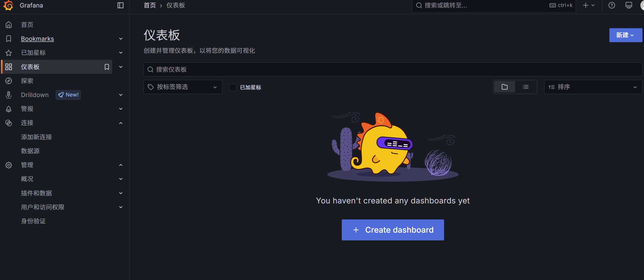This screenshot has height=280, width=644.
Task: Click the 搜索或跳转至 global search box
Action: (494, 5)
